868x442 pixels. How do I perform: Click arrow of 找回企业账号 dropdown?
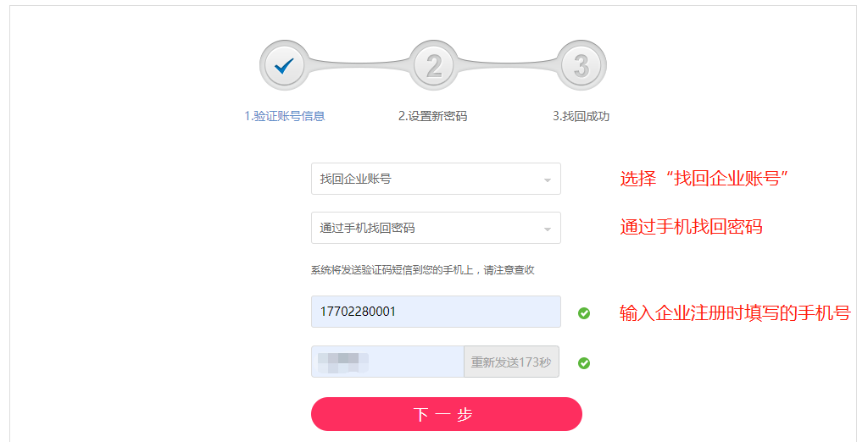[547, 180]
